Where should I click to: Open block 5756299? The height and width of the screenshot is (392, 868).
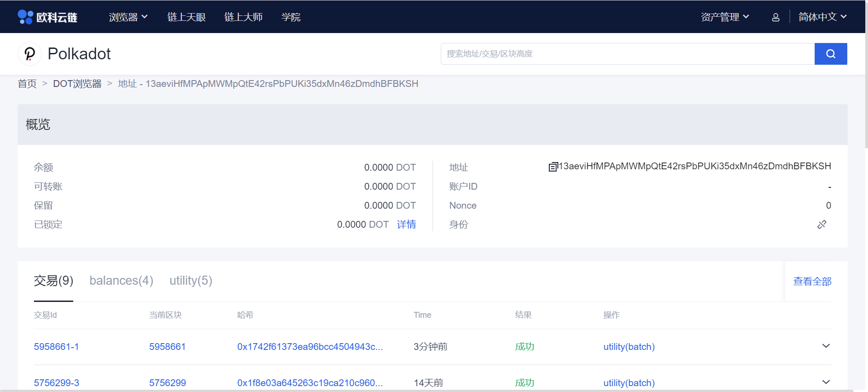coord(167,383)
